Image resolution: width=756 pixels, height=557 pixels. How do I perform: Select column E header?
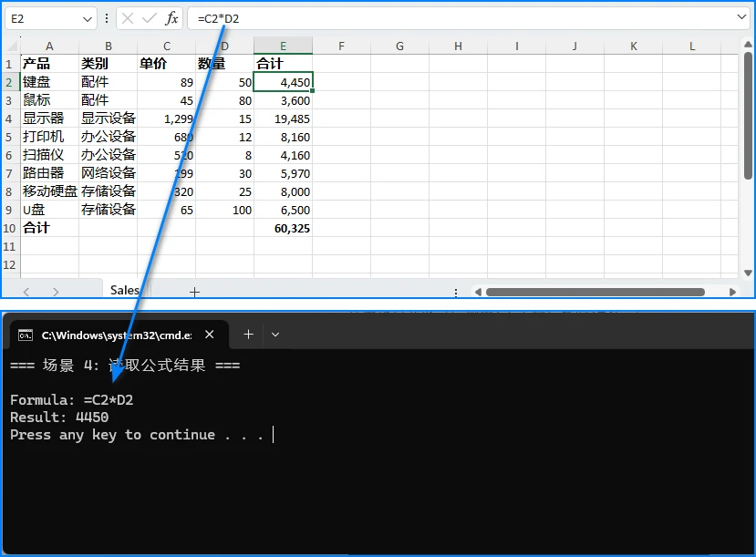283,46
